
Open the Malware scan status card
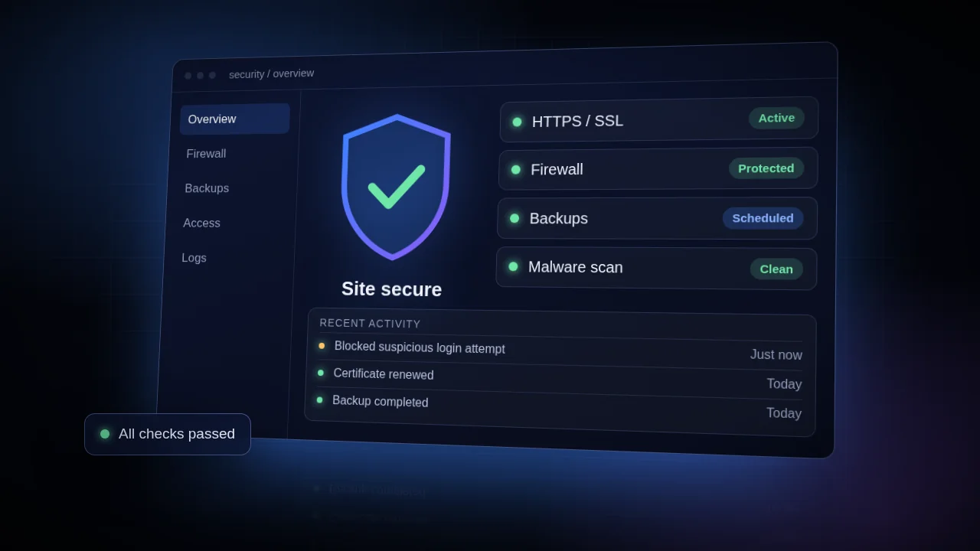click(x=656, y=268)
